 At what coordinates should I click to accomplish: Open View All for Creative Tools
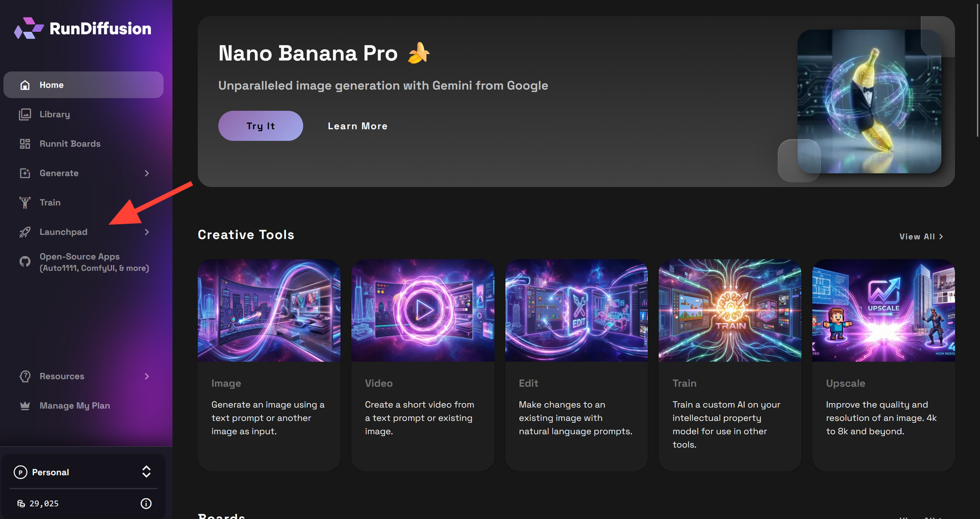(921, 236)
